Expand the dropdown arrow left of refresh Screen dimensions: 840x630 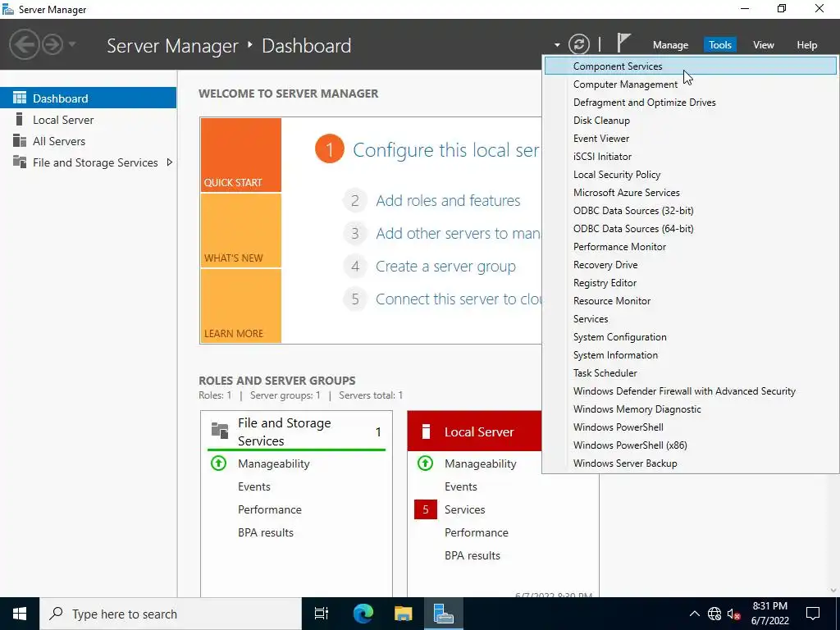pyautogui.click(x=557, y=45)
